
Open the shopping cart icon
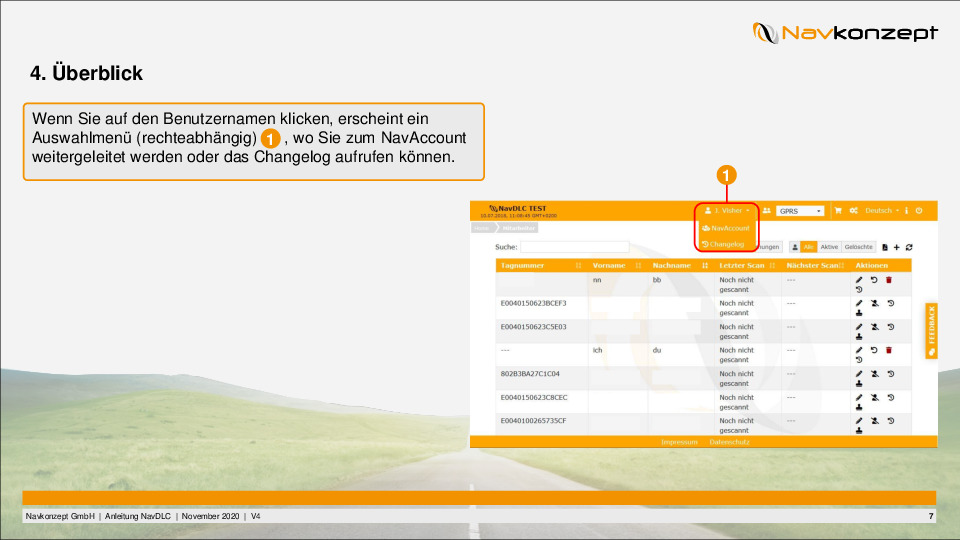(x=838, y=211)
